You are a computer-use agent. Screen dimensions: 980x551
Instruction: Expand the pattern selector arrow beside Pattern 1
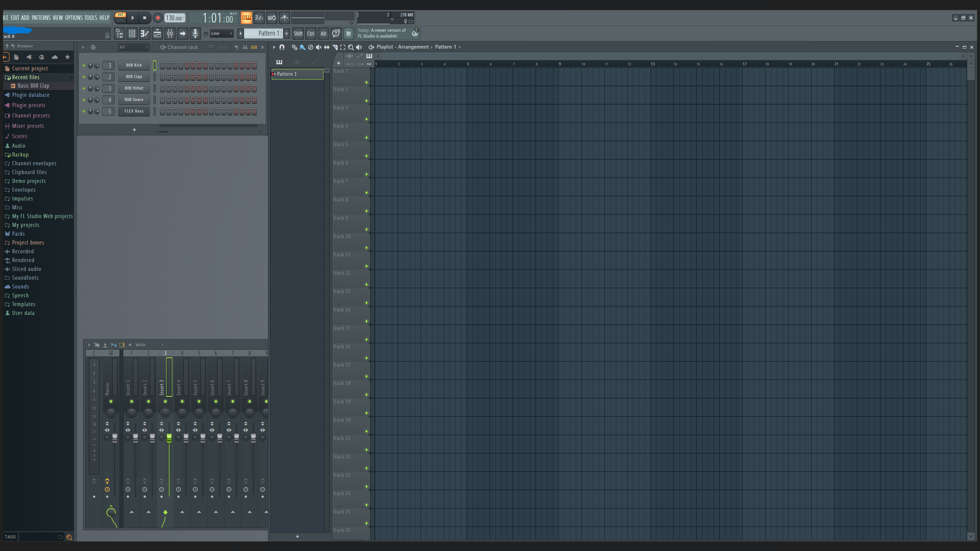[240, 34]
